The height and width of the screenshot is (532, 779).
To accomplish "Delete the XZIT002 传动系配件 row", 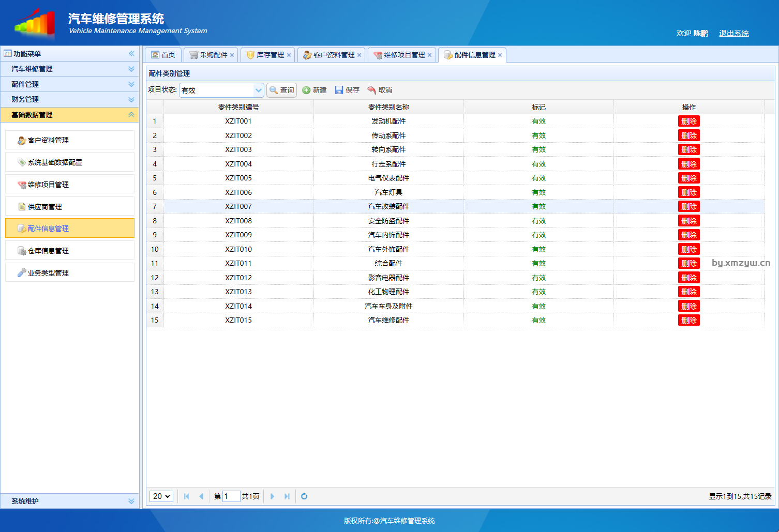I will tap(689, 135).
